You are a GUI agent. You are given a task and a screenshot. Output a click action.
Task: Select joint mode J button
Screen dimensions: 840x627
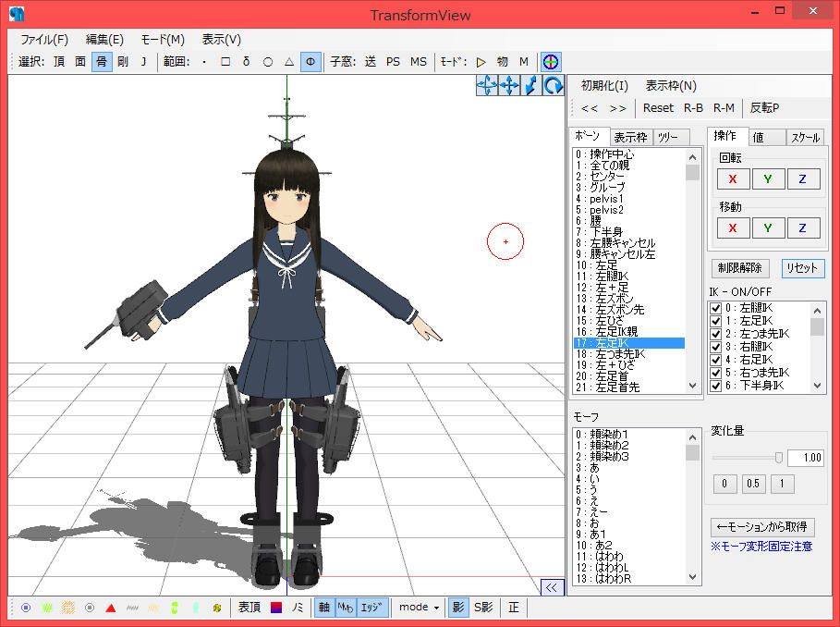(x=143, y=62)
